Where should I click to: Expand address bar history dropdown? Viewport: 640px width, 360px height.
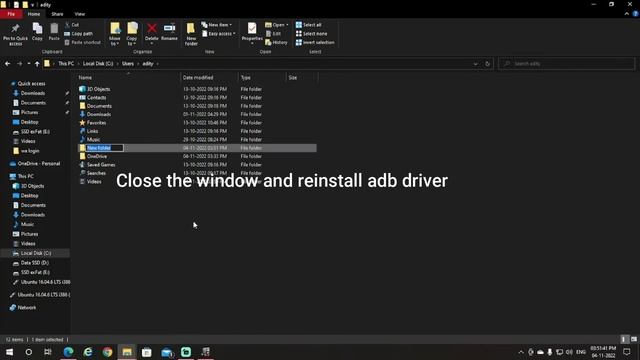(x=476, y=64)
